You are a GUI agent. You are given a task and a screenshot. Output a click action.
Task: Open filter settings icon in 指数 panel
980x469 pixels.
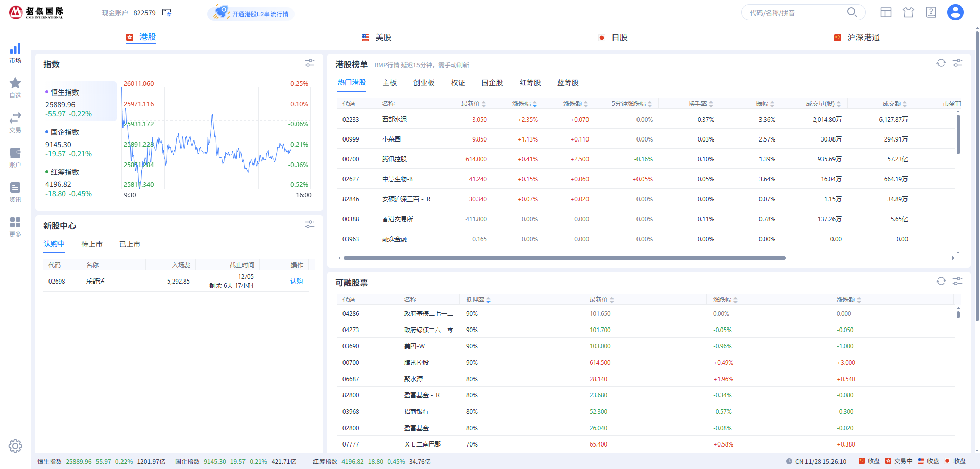310,63
